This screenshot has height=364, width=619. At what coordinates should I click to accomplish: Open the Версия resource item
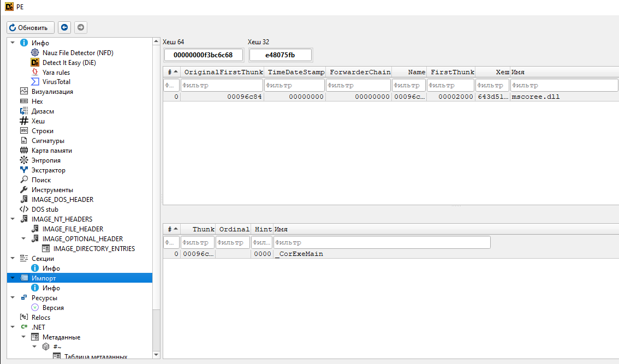click(x=53, y=308)
